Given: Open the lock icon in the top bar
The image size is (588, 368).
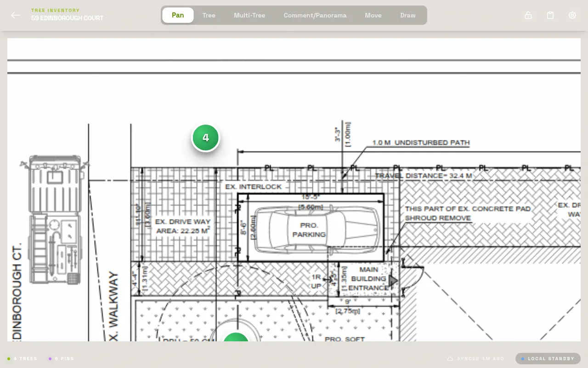Looking at the screenshot, I should click(x=528, y=15).
